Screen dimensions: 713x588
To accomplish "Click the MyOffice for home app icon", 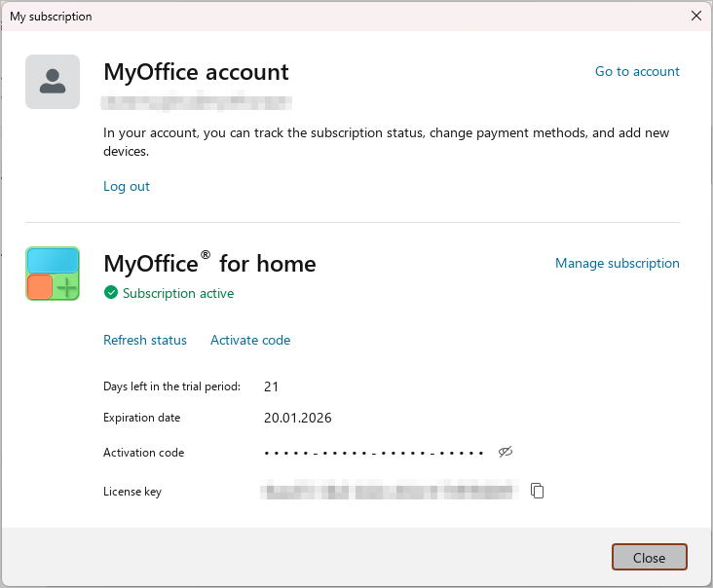I will (x=53, y=274).
